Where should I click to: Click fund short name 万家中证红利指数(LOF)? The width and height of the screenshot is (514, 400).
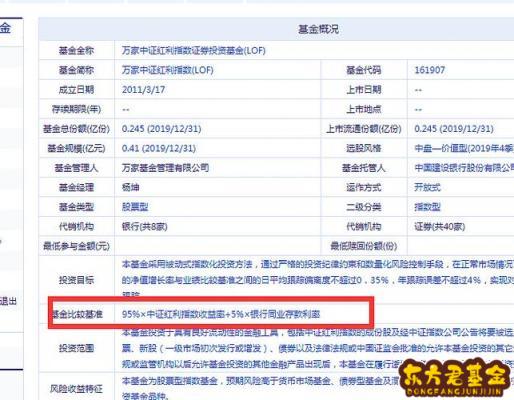pos(167,70)
